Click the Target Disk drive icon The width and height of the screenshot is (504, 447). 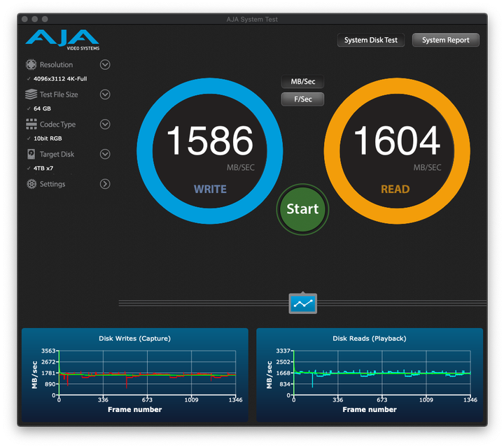coord(31,154)
